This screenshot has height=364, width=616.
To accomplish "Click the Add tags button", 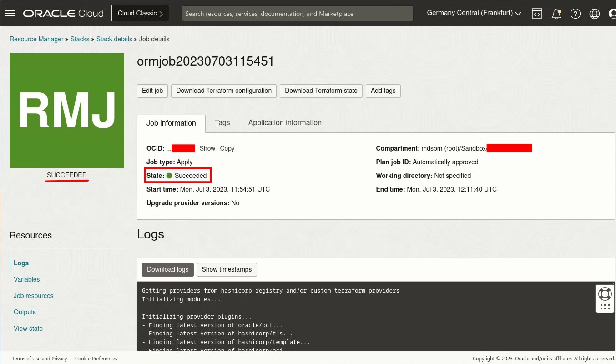I will 383,91.
